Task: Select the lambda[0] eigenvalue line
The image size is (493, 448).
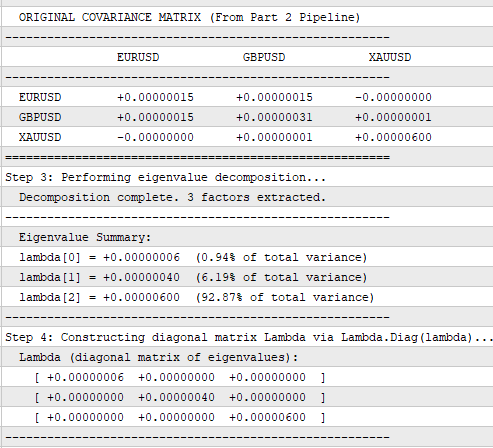Action: pos(193,257)
